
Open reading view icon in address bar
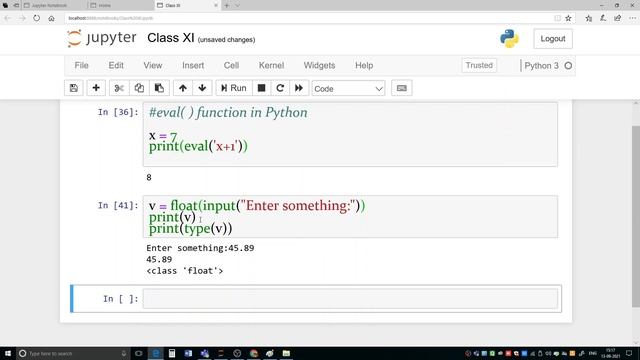557,18
